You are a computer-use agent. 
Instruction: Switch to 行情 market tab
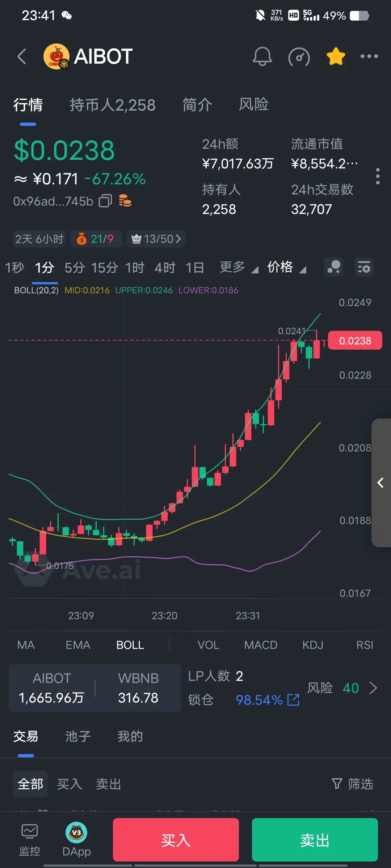pyautogui.click(x=28, y=105)
